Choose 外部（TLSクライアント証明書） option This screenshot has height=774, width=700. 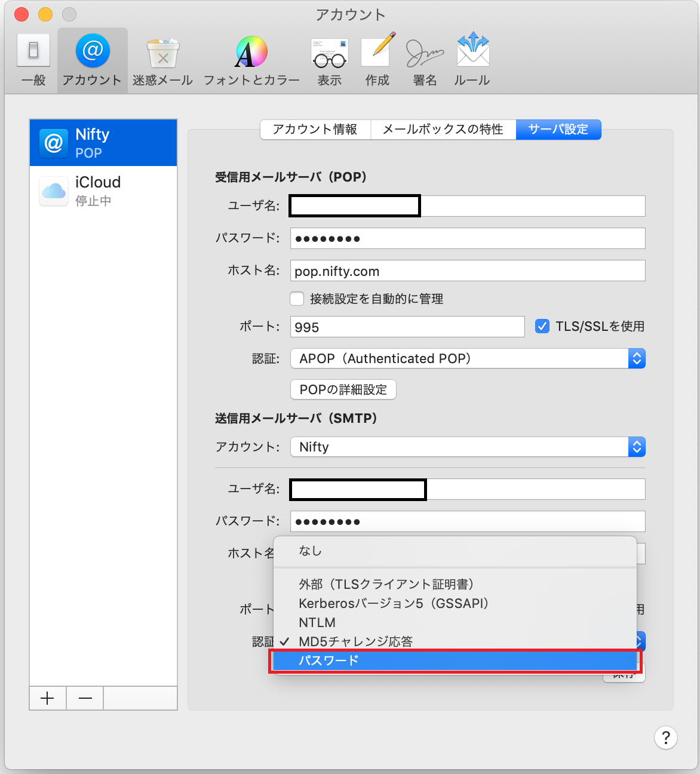(455, 584)
